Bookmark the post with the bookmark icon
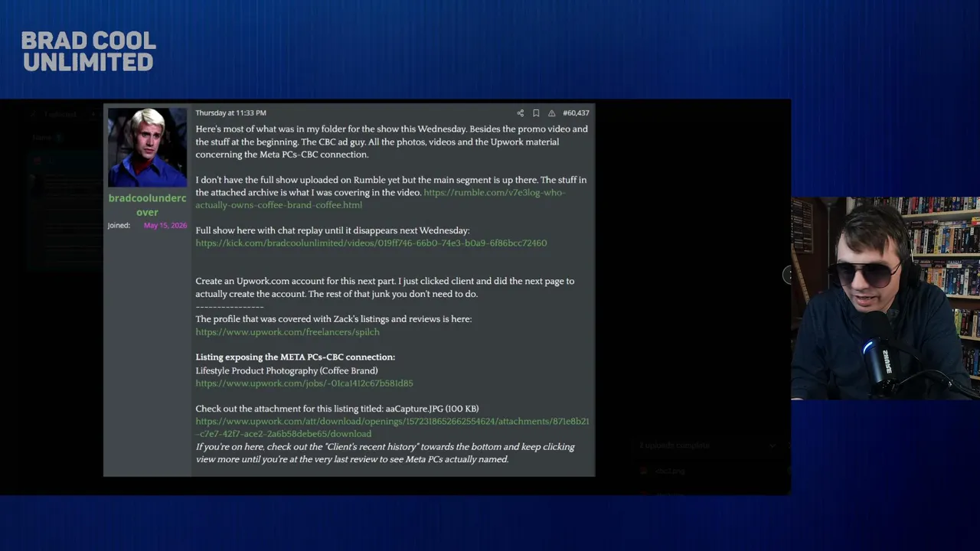 pos(536,113)
